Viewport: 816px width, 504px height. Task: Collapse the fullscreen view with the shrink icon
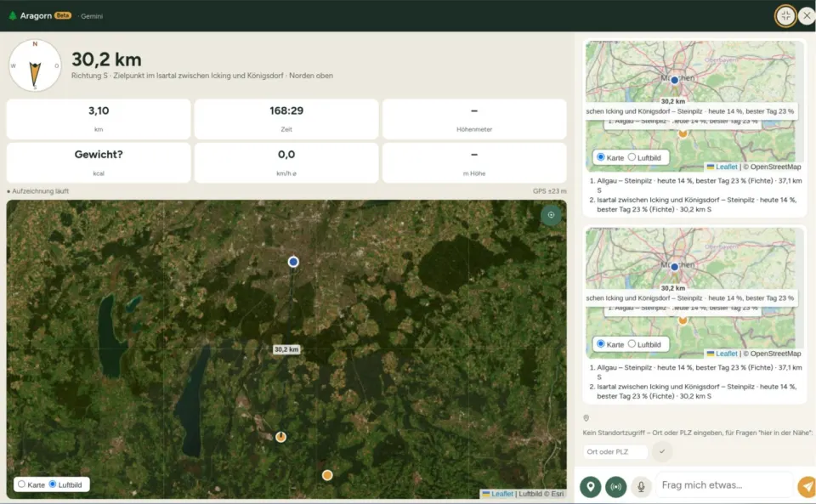785,15
